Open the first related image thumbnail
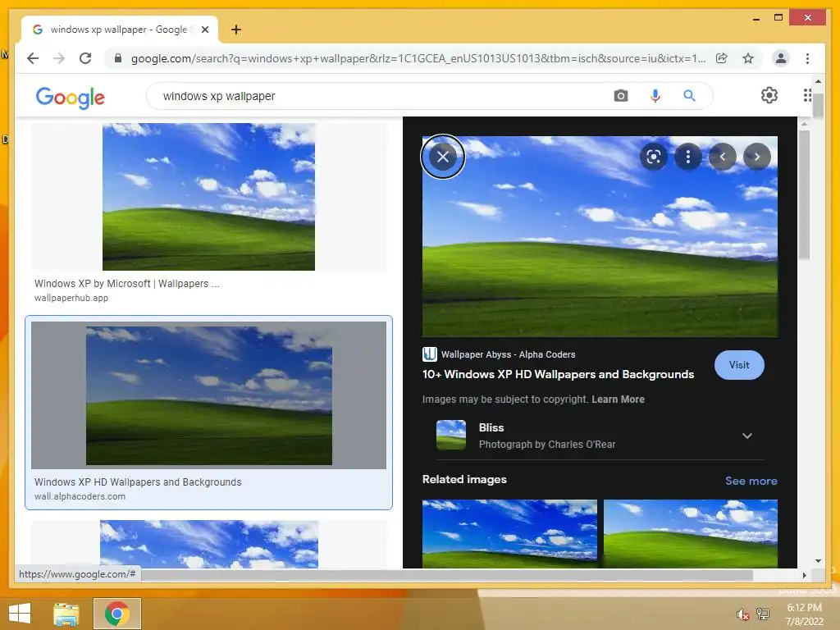This screenshot has height=630, width=840. point(509,533)
